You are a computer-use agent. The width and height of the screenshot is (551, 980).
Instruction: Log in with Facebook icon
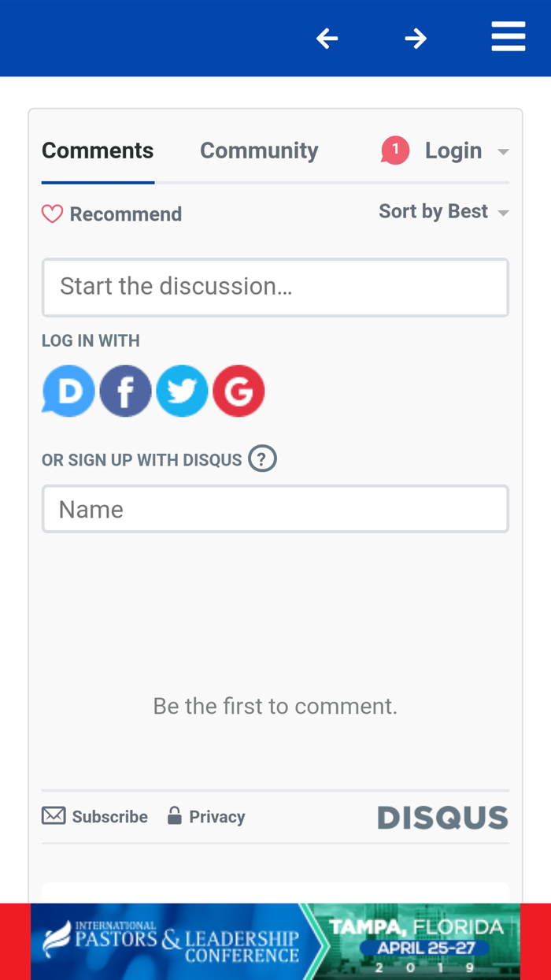point(125,391)
